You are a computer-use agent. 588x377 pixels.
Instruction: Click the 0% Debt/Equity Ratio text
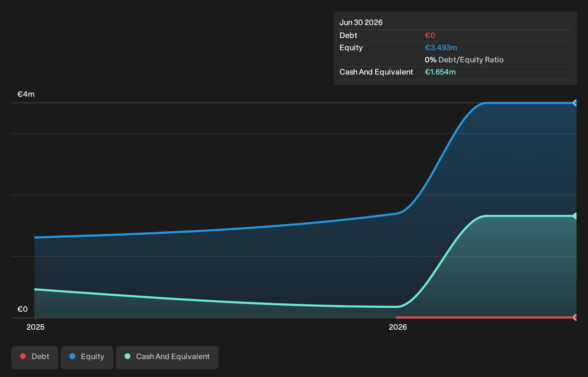(x=464, y=60)
